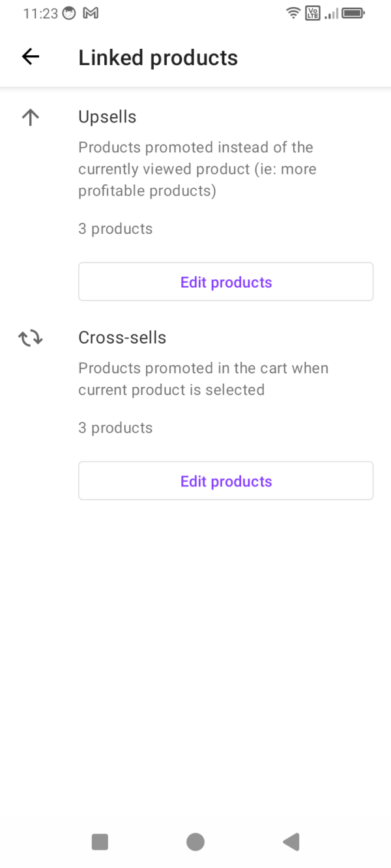Tap the back arrow in header
Screen dimensions: 391x868
(x=31, y=57)
